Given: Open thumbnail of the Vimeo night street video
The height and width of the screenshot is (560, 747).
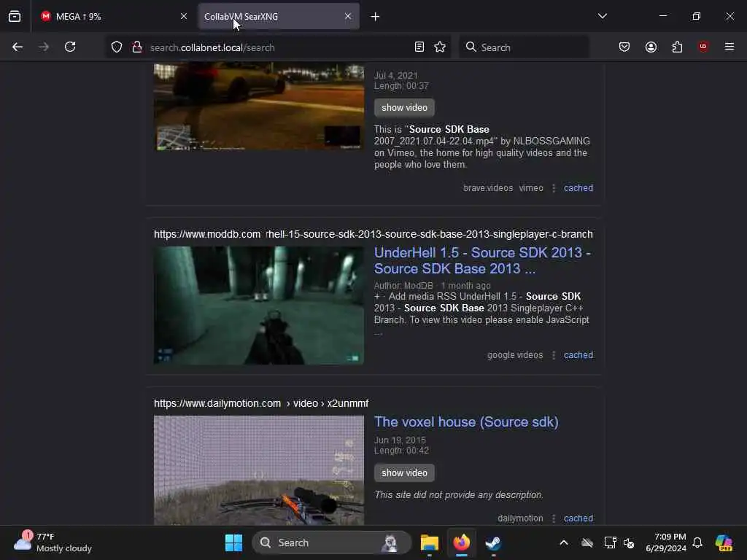Looking at the screenshot, I should pos(259,106).
